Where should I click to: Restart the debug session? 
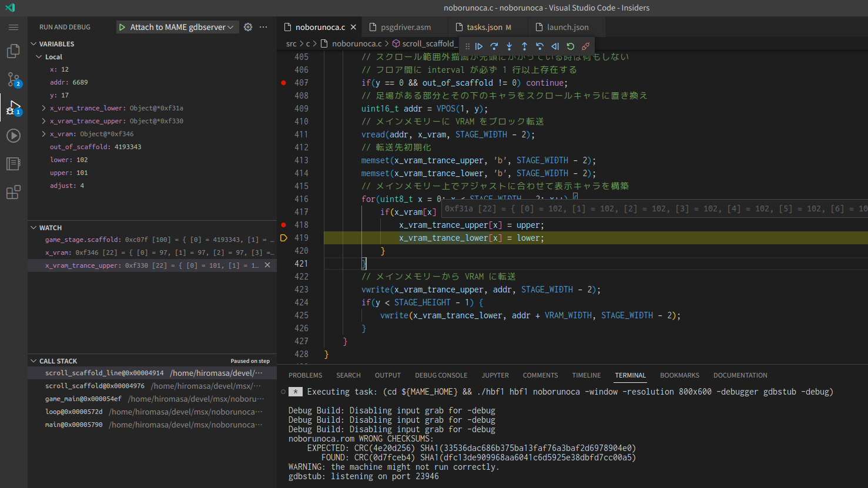[570, 46]
